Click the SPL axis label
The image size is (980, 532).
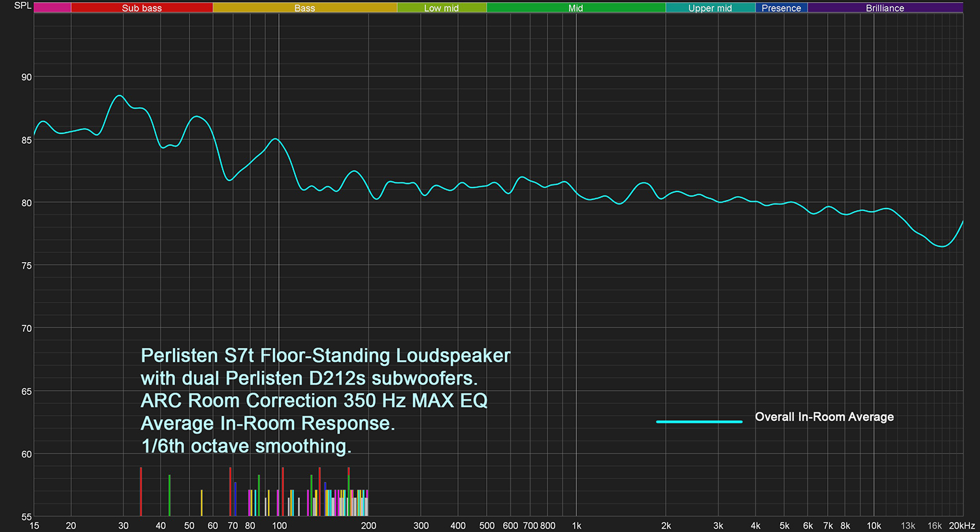click(x=22, y=6)
